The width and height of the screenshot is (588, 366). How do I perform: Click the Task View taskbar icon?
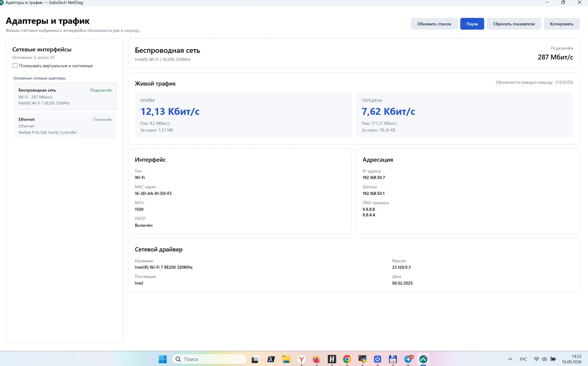[x=255, y=359]
